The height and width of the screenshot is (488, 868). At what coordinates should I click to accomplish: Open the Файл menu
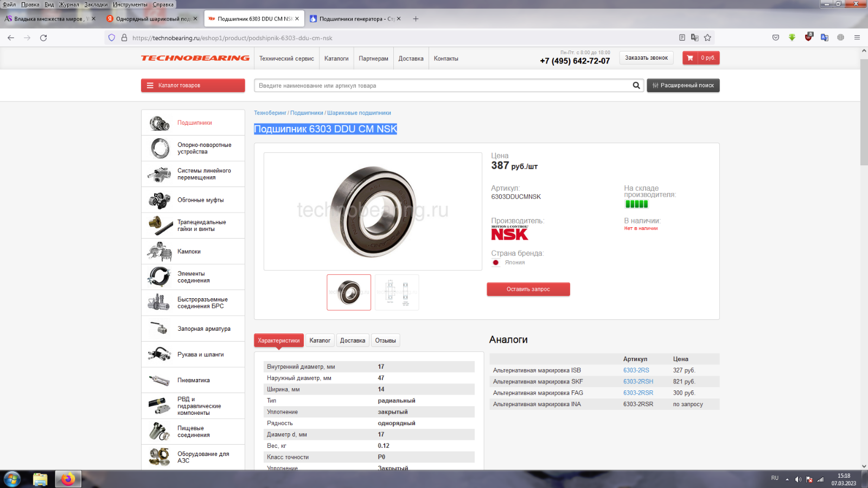[x=9, y=4]
